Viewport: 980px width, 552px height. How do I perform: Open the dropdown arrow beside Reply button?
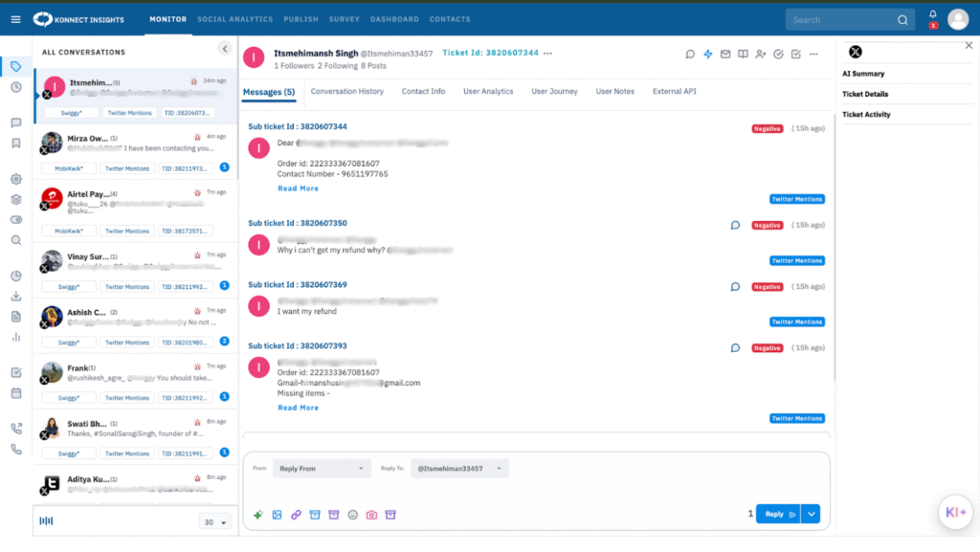click(812, 514)
